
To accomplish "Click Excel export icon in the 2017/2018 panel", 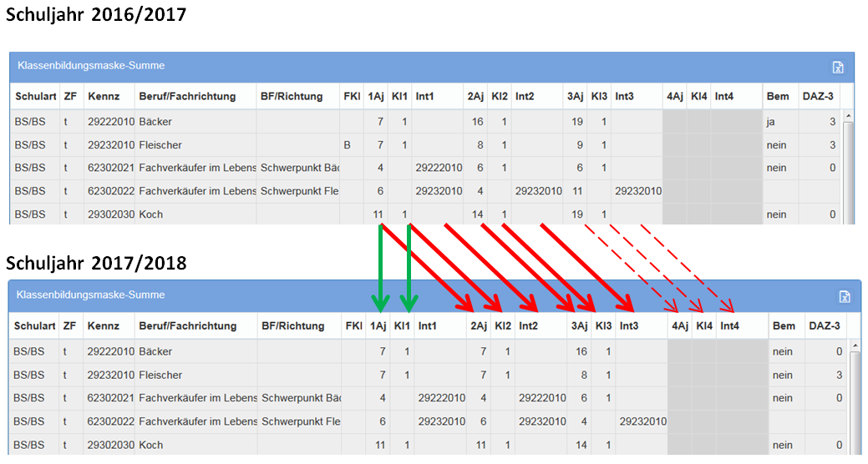I will tap(845, 297).
